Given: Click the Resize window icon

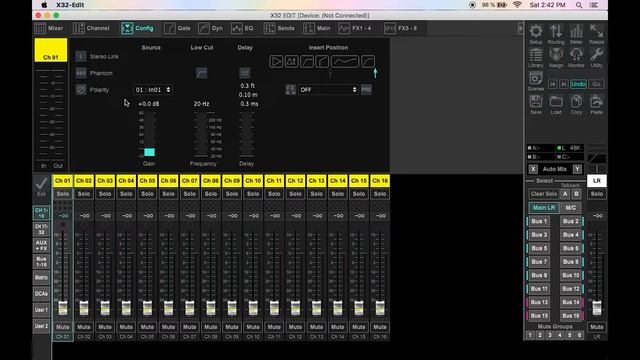Looking at the screenshot, I should pos(596,31).
